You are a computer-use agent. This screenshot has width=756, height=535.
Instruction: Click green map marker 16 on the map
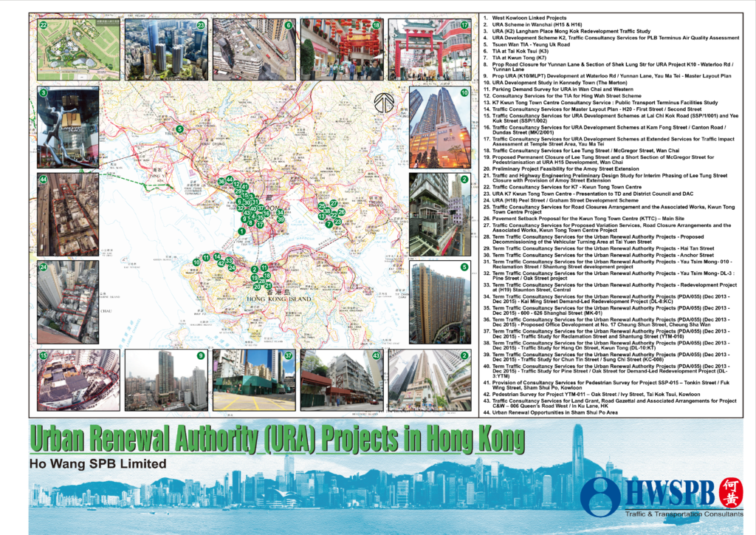[267, 214]
